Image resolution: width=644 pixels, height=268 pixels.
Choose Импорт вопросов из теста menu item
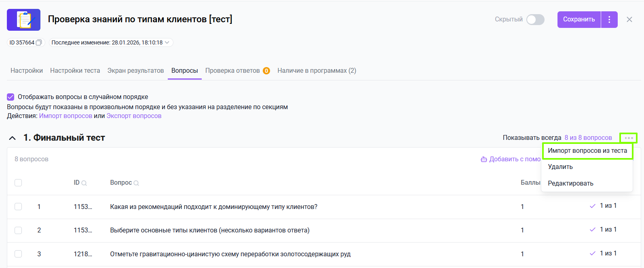click(x=587, y=151)
